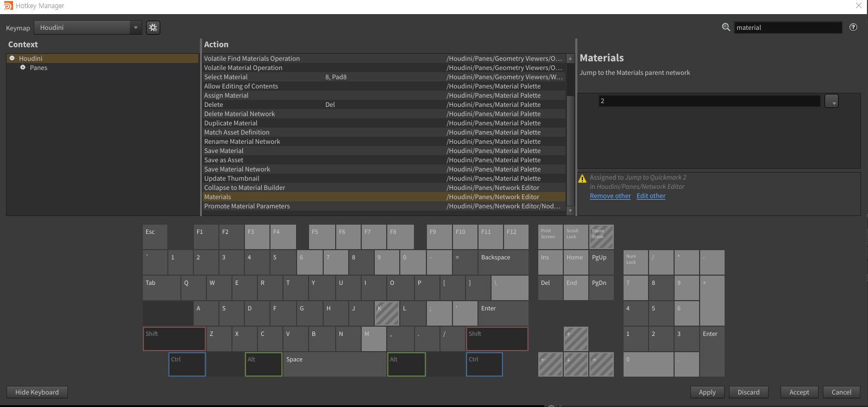This screenshot has width=868, height=407.
Task: Click the Esc key on virtual keyboard
Action: [x=155, y=237]
